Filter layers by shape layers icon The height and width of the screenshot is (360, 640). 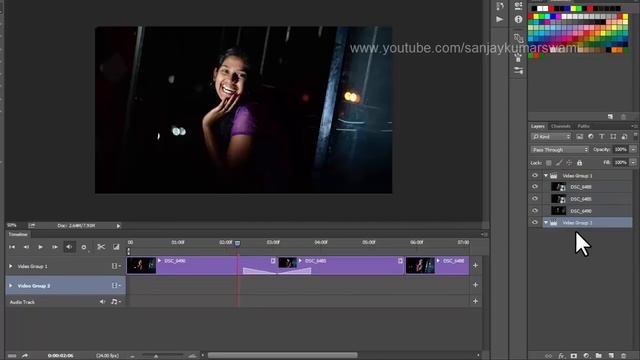(613, 137)
